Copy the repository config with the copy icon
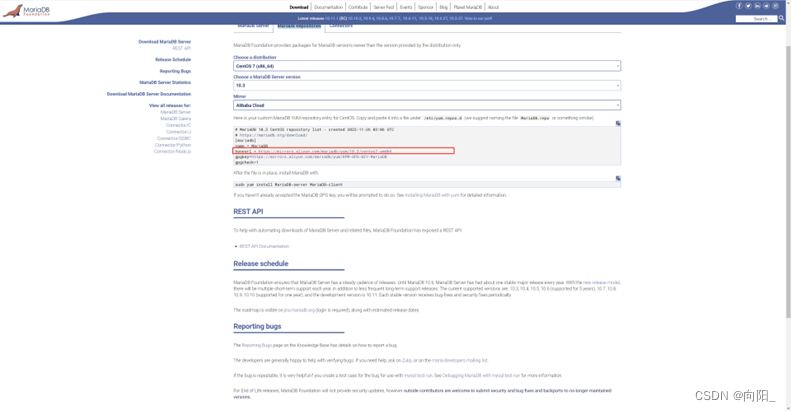Screen dimensions: 791x411 pos(618,124)
